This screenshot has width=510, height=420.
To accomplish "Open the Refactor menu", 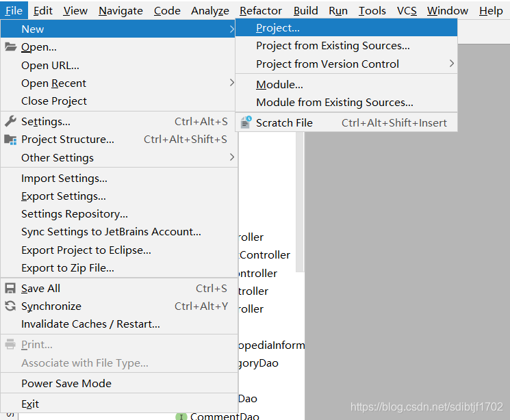I will (261, 11).
